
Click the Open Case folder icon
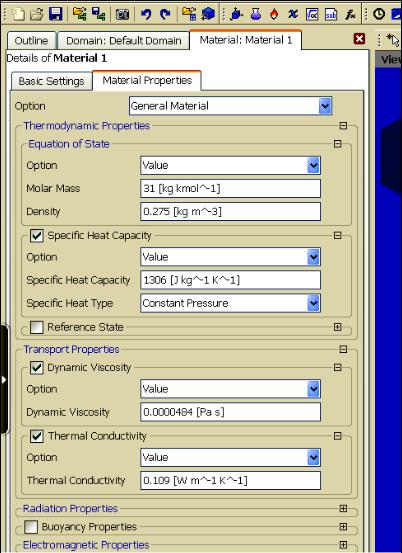coord(36,14)
